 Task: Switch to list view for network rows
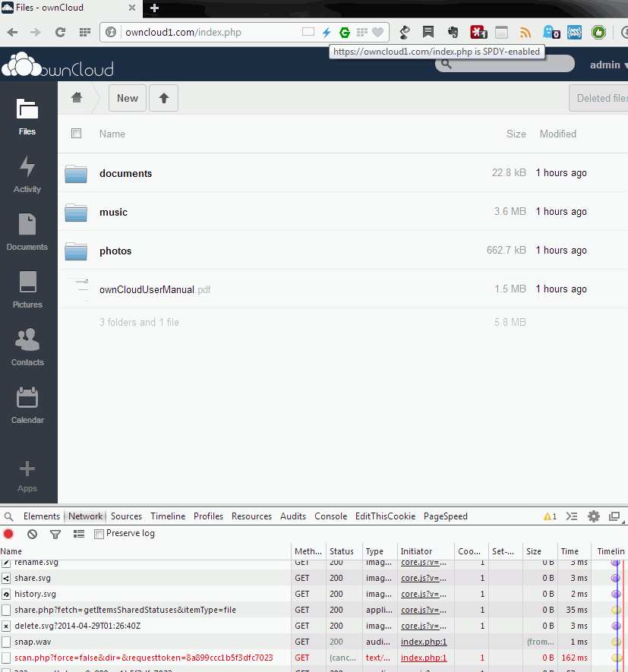coord(79,534)
